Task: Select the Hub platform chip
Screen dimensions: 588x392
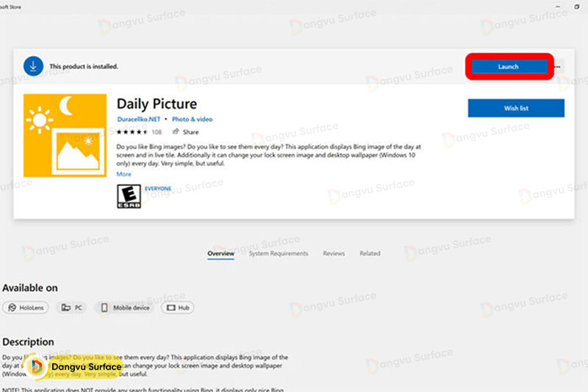Action: [178, 307]
